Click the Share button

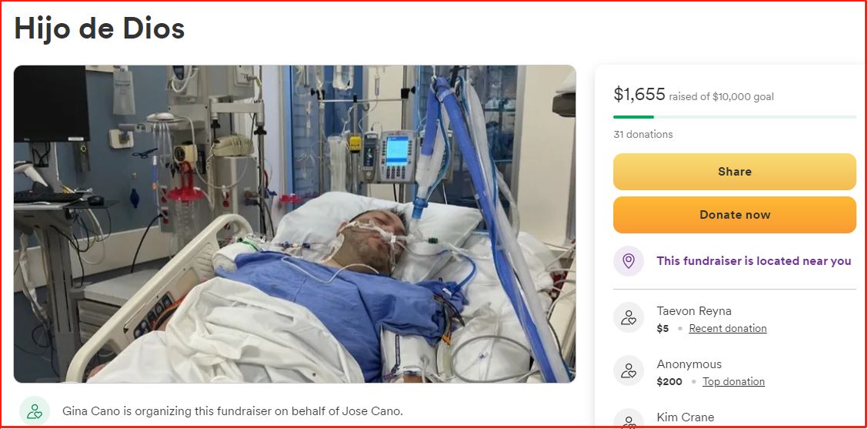pyautogui.click(x=735, y=172)
